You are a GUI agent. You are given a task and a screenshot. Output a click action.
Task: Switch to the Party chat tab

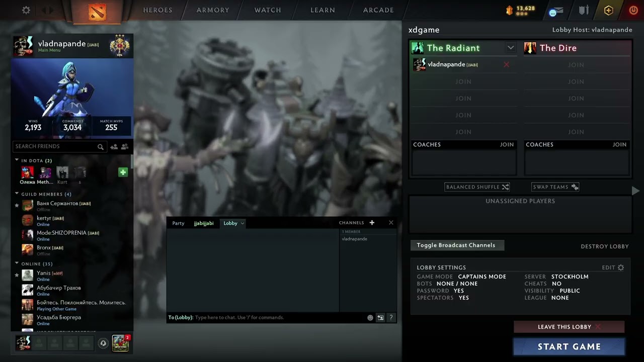tap(179, 223)
